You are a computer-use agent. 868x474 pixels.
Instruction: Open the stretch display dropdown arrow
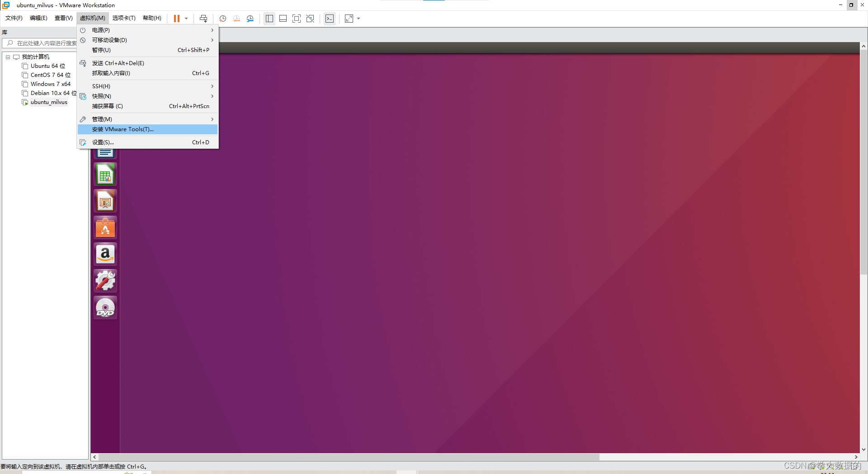(359, 19)
